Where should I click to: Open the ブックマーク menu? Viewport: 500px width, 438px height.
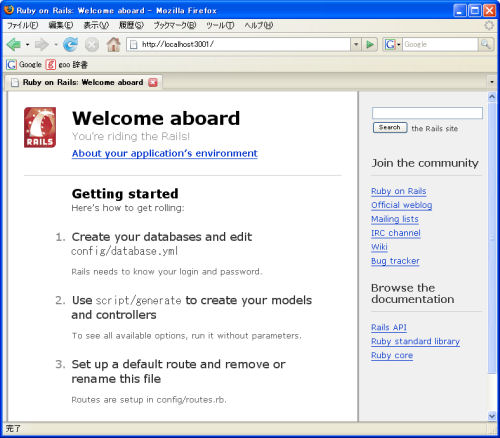tap(175, 25)
